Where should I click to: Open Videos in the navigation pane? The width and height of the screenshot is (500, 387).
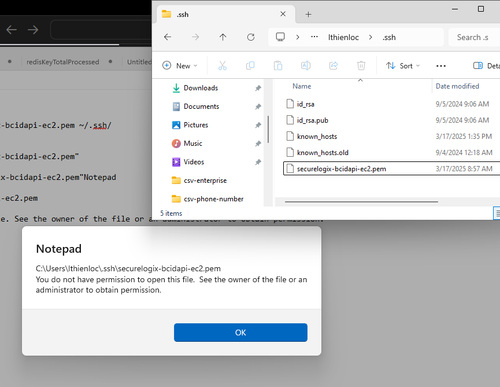[194, 162]
